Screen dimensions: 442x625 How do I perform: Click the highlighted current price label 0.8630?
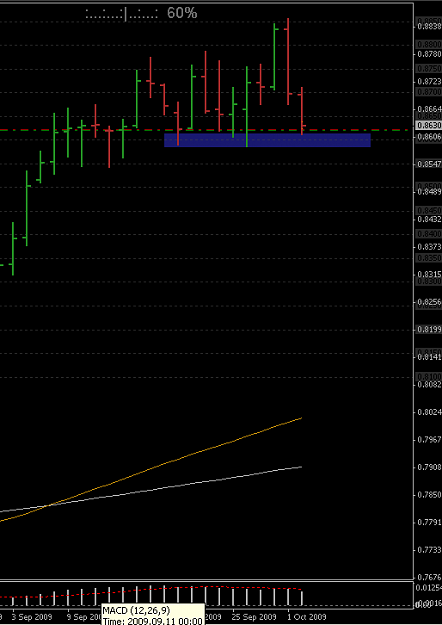click(428, 126)
